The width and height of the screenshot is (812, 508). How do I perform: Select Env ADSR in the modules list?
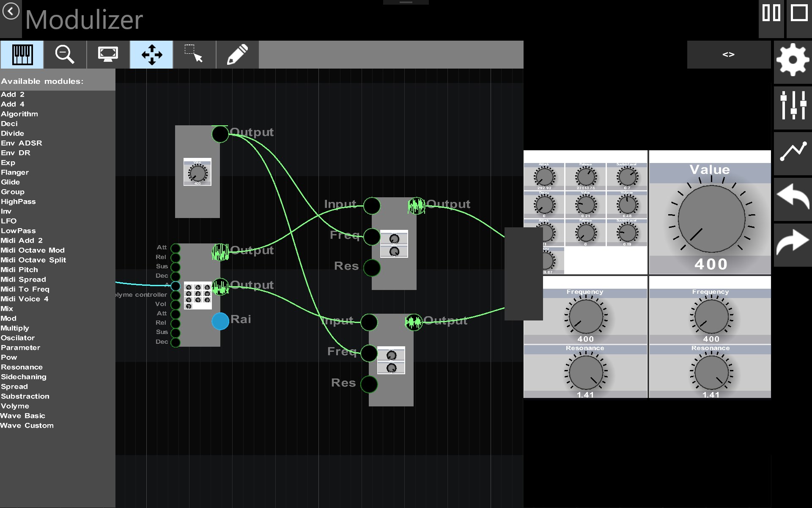click(21, 143)
